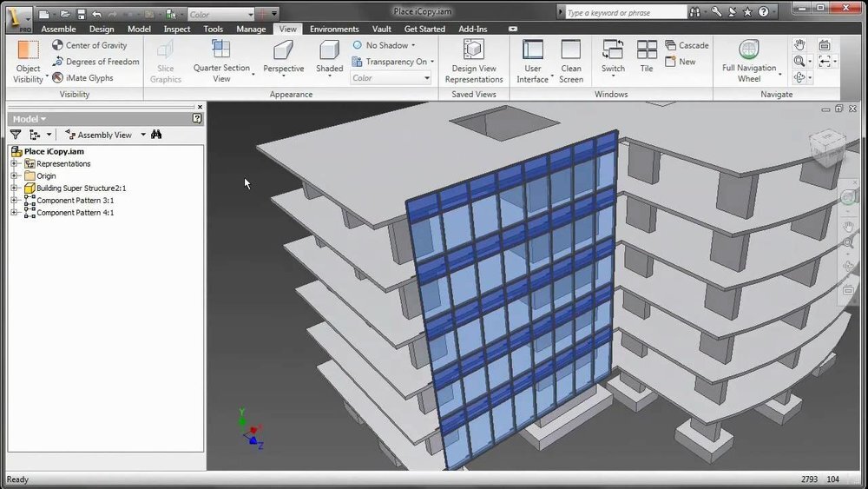This screenshot has width=868, height=489.
Task: Expand Component Pattern 4:1 node
Action: point(15,212)
